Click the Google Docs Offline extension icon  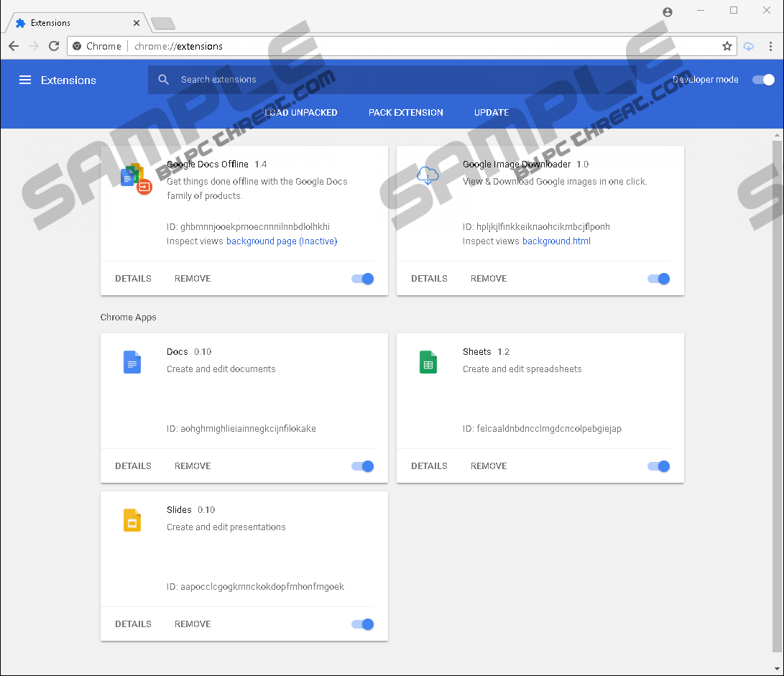(x=136, y=178)
